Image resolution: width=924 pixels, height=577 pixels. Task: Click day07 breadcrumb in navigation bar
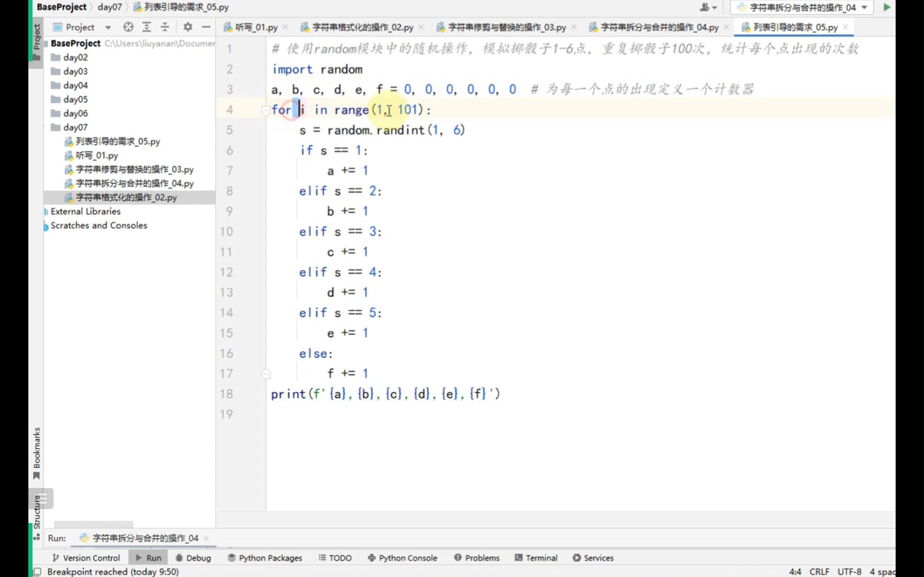(110, 7)
